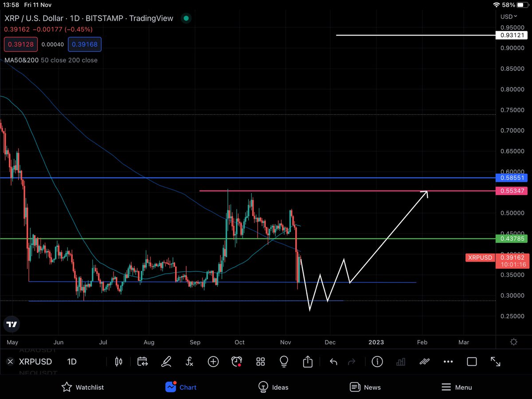This screenshot has height=399, width=532.
Task: Tap the green market status dot
Action: click(x=187, y=19)
